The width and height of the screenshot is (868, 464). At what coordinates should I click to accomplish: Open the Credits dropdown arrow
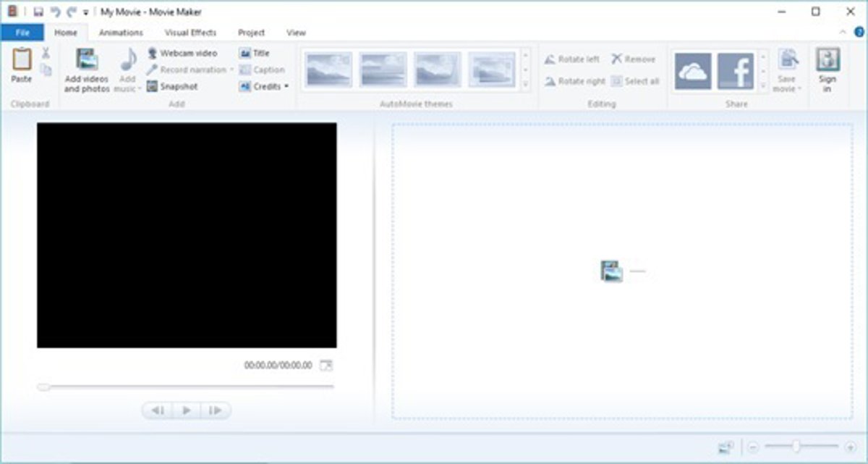[x=286, y=87]
